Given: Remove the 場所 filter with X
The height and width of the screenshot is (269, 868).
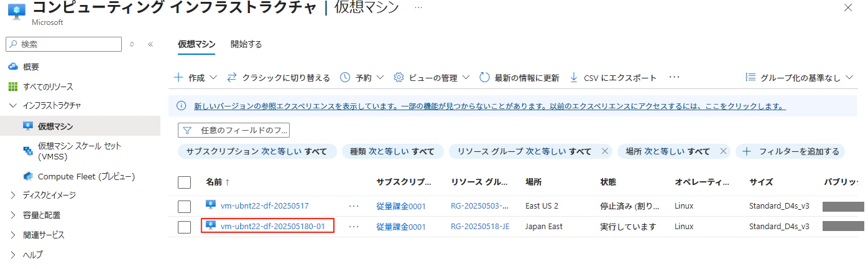Looking at the screenshot, I should pyautogui.click(x=723, y=151).
